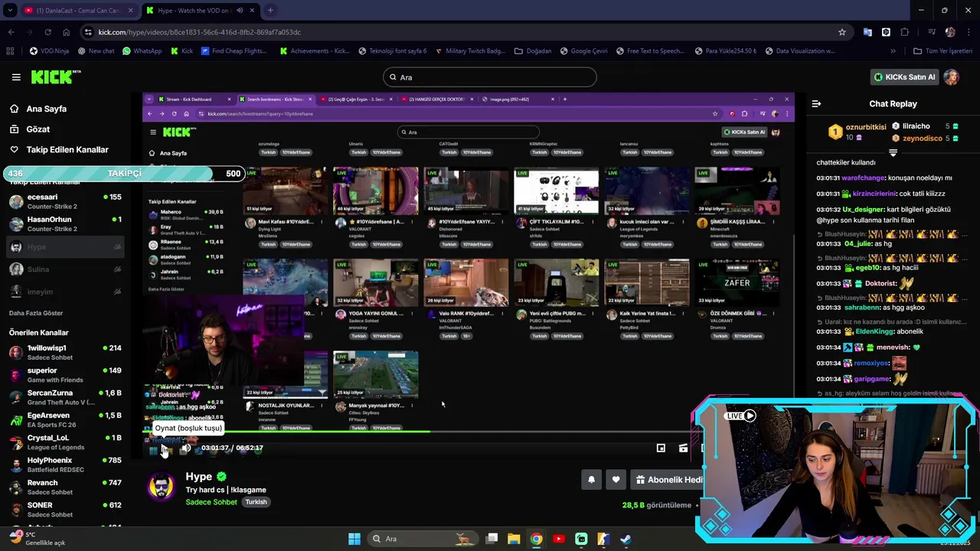The width and height of the screenshot is (980, 551).
Task: Open the Hype channel avatar
Action: click(x=161, y=488)
